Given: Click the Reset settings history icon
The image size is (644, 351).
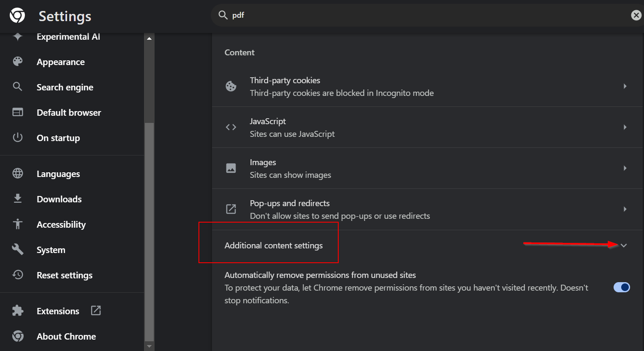Looking at the screenshot, I should click(18, 275).
